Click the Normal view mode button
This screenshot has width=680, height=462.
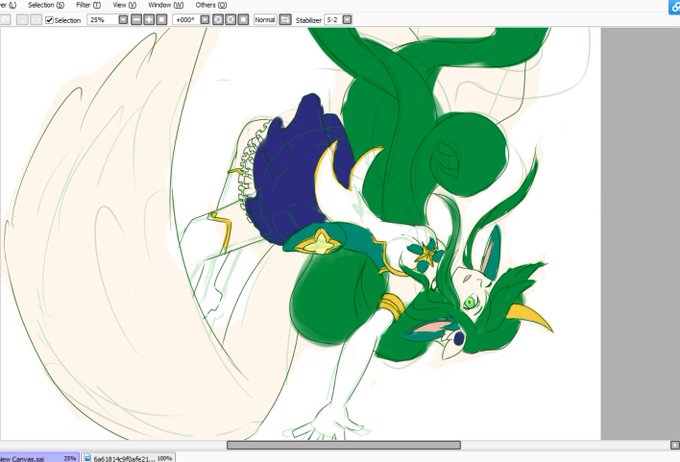point(265,20)
